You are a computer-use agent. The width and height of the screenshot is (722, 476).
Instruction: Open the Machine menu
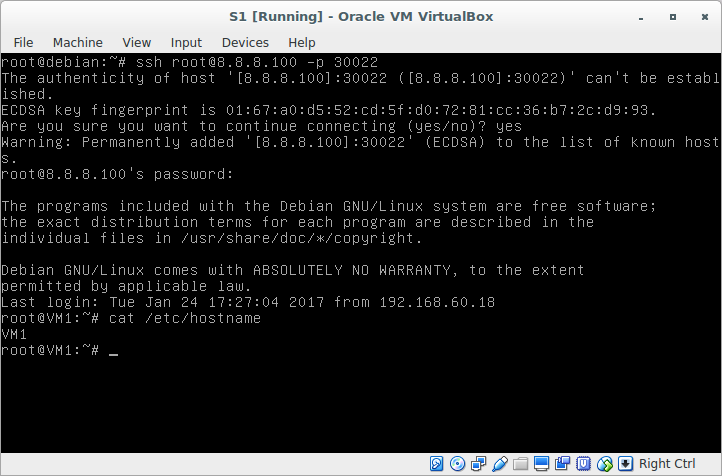pos(78,42)
